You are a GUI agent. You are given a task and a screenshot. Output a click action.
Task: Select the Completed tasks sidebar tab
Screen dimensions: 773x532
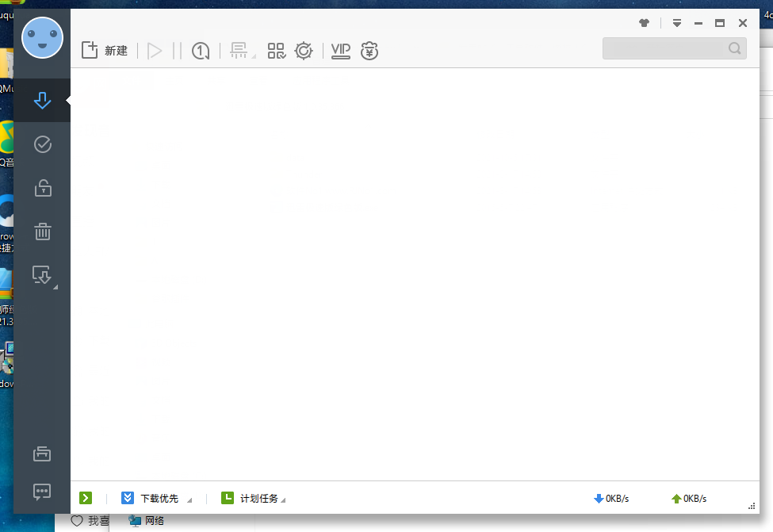coord(42,144)
